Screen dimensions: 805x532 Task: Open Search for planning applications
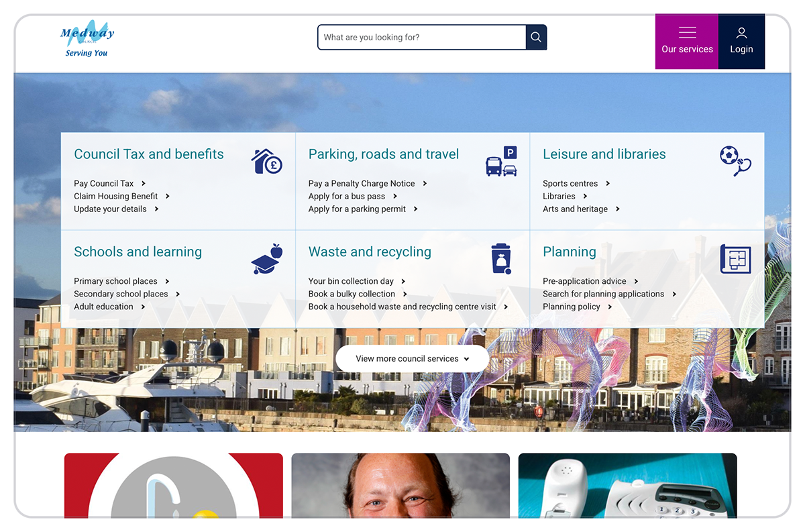click(x=602, y=294)
